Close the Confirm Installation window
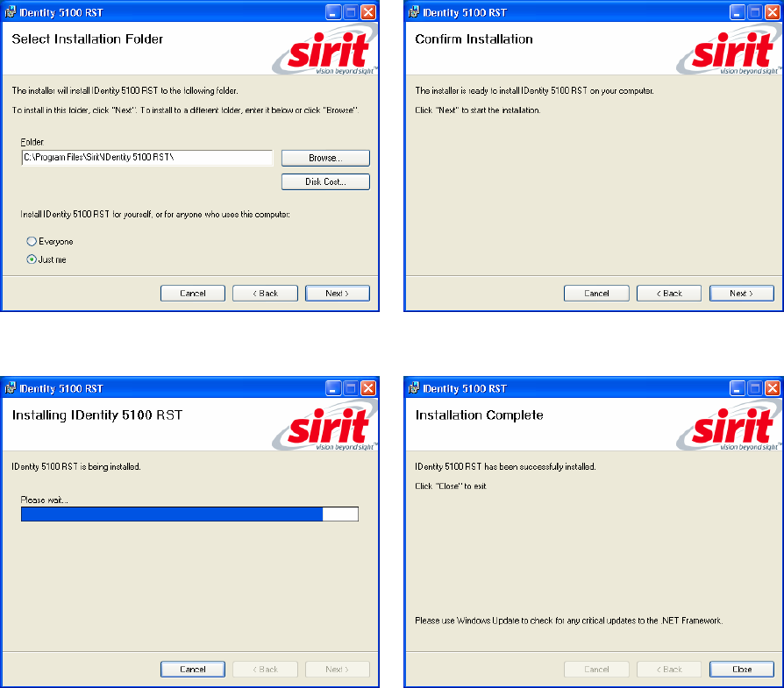 click(773, 12)
